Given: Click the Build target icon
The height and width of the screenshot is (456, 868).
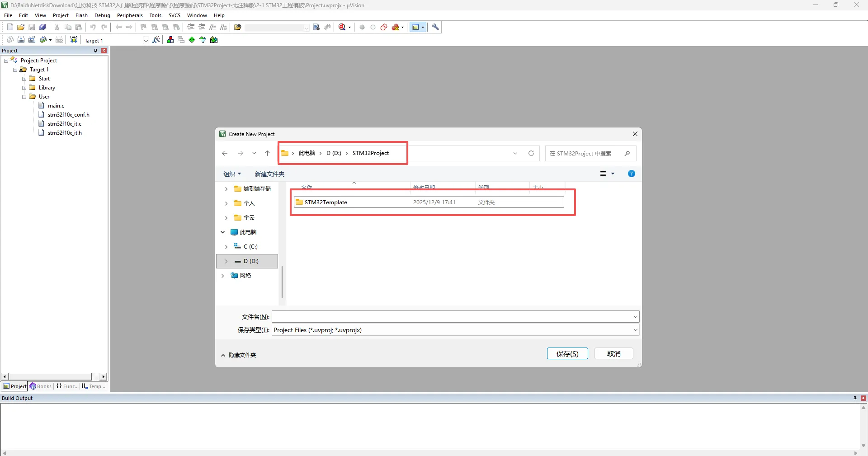Looking at the screenshot, I should pos(21,40).
